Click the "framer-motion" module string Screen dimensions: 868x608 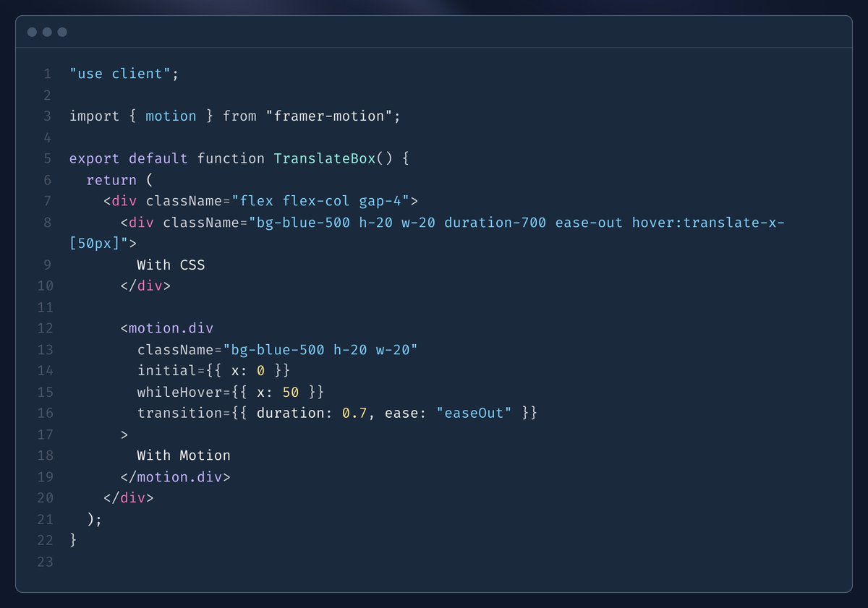click(328, 116)
